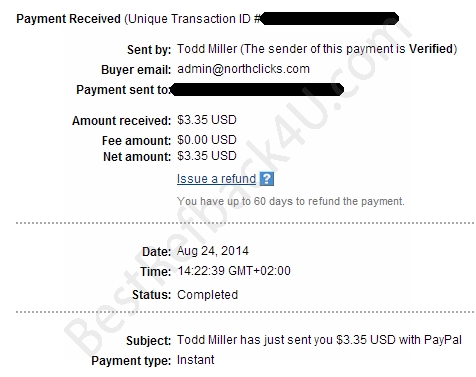The height and width of the screenshot is (377, 476).
Task: Select the buyer email admin@northclicks.com
Action: point(243,69)
